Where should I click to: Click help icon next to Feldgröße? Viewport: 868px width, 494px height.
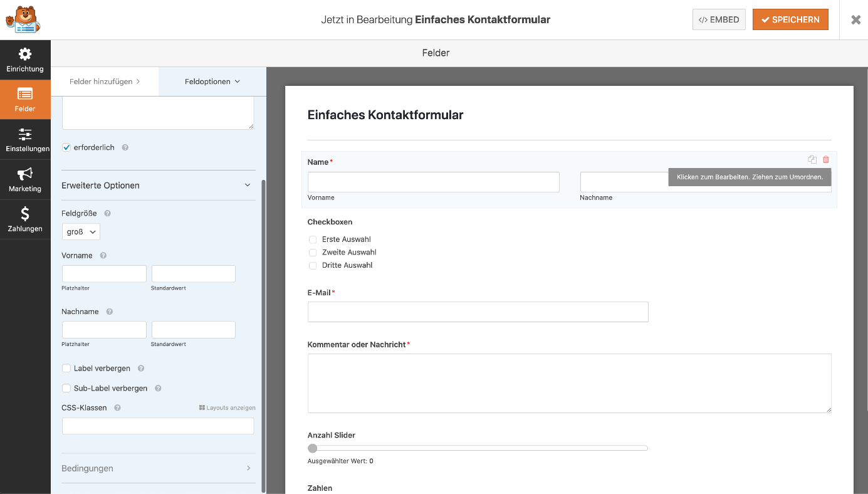107,213
